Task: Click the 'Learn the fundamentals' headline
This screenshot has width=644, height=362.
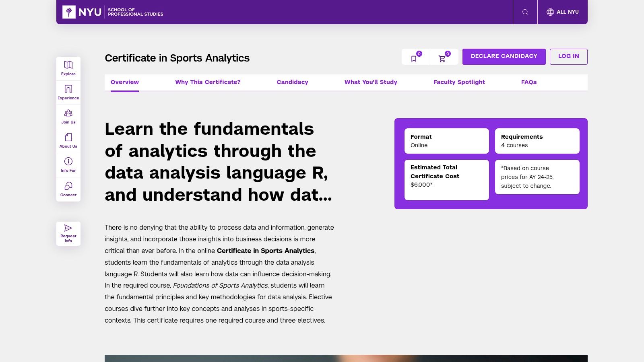Action: (219, 162)
